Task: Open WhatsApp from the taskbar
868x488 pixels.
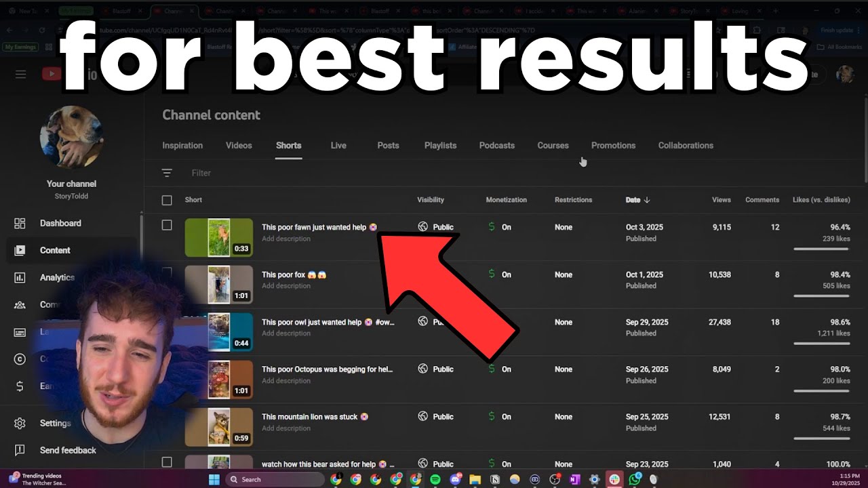Action: point(634,479)
